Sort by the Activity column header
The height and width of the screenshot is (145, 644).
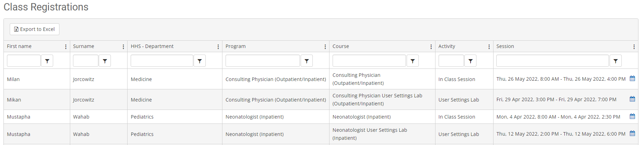(447, 46)
